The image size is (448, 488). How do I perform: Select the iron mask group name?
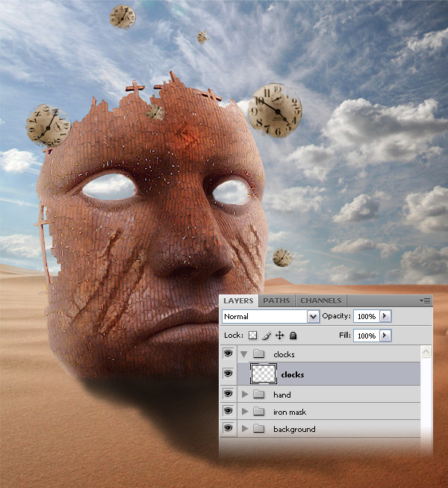290,412
